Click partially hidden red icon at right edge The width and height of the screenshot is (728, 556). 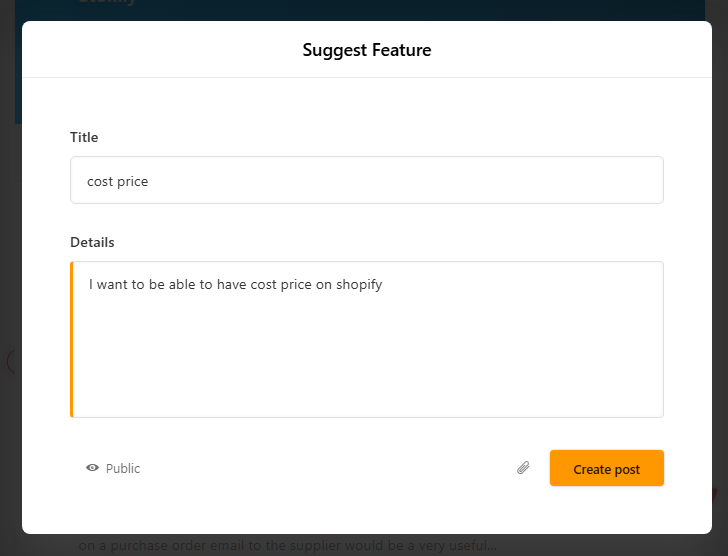[x=712, y=493]
